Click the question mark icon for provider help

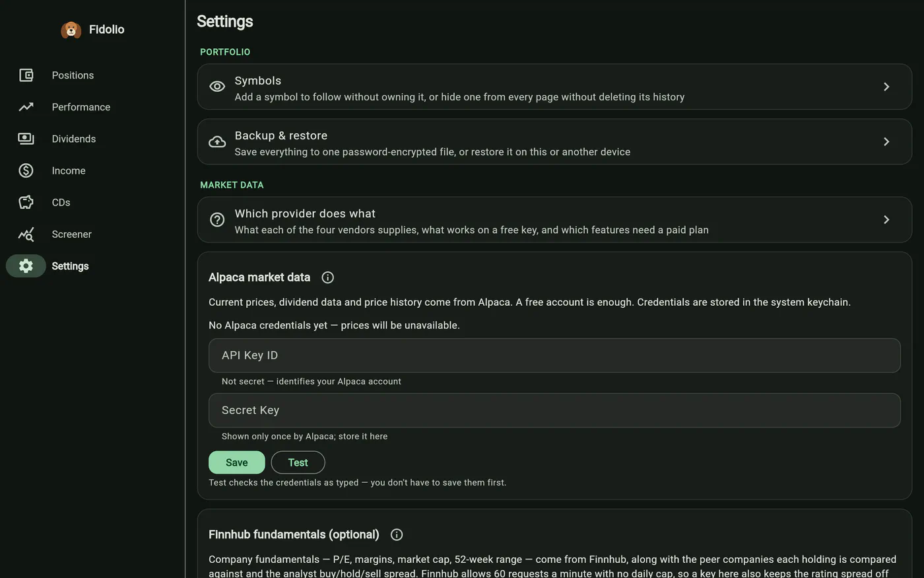pos(217,219)
